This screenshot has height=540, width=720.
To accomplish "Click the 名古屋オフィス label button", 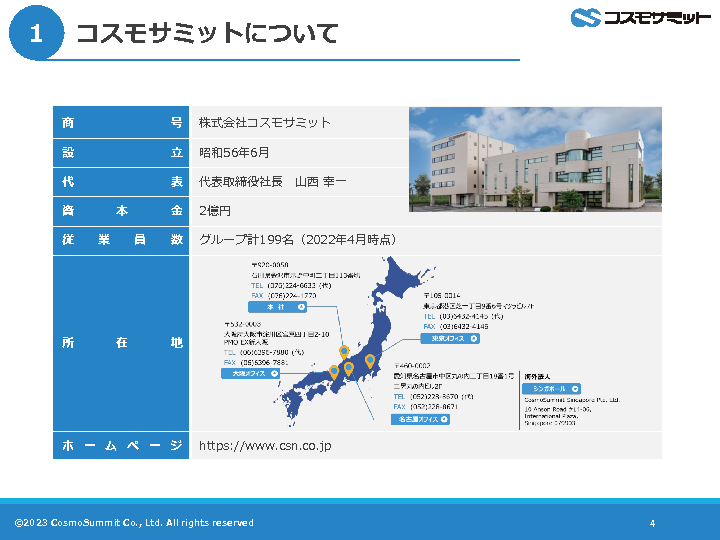I will (420, 420).
